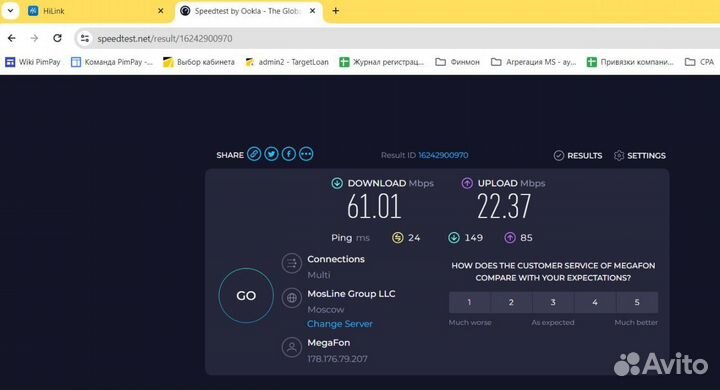
Task: Share result on Twitter
Action: click(271, 154)
